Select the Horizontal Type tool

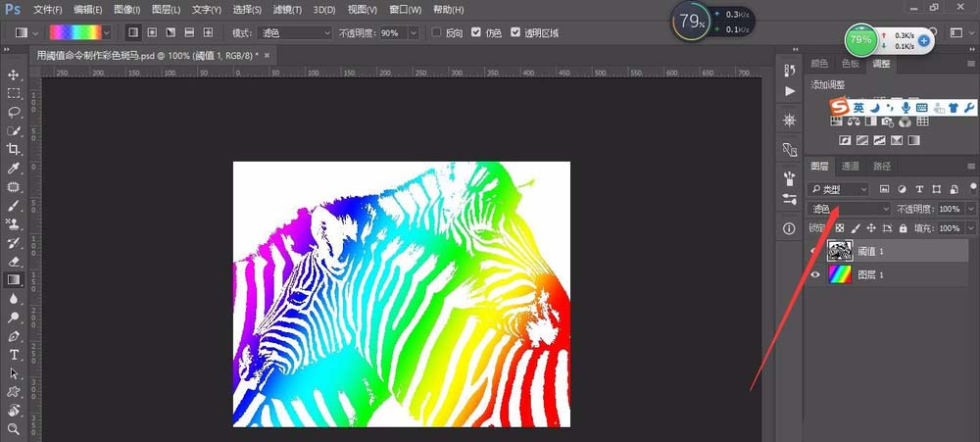point(14,354)
